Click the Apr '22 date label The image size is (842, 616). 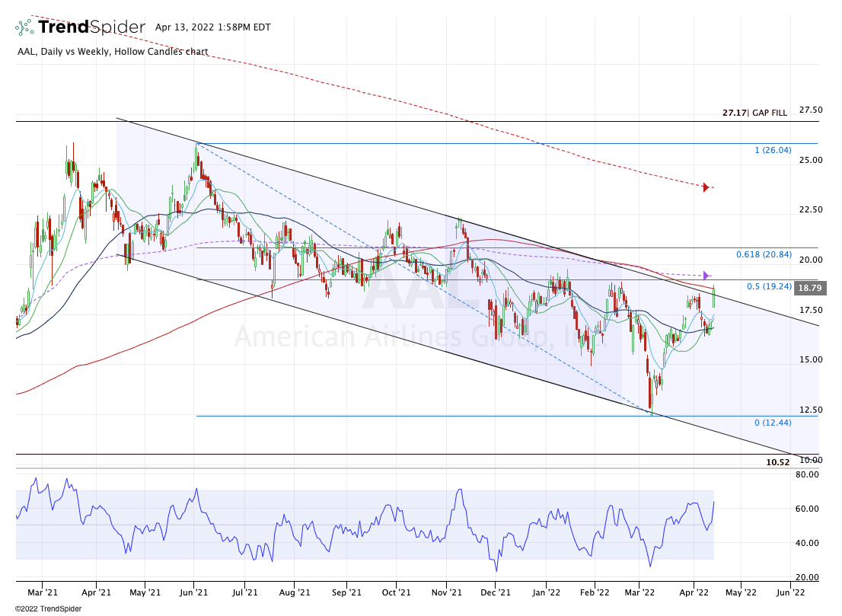(x=694, y=592)
